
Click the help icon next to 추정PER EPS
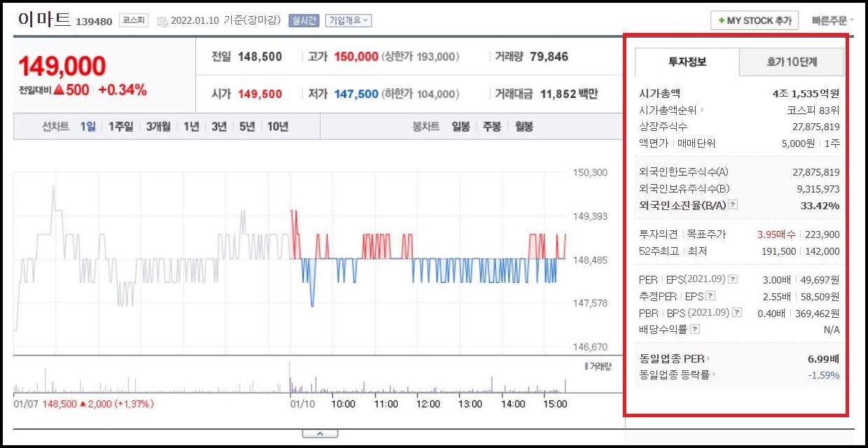pyautogui.click(x=712, y=296)
